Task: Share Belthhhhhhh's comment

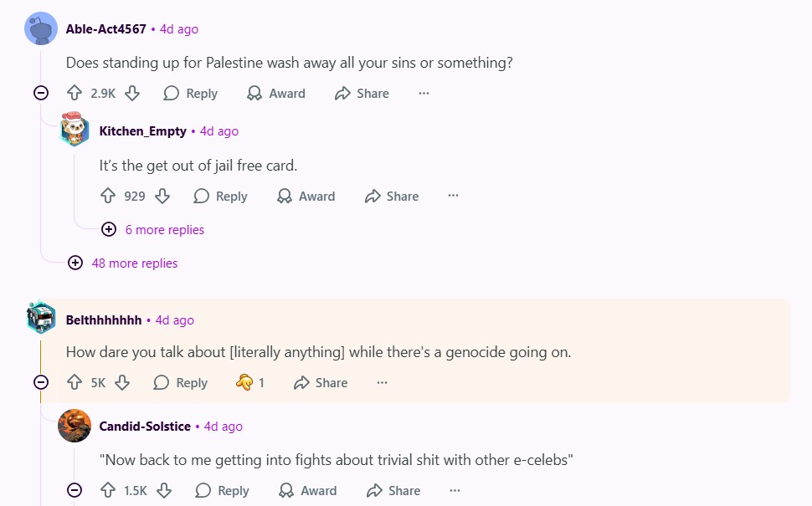Action: point(321,383)
